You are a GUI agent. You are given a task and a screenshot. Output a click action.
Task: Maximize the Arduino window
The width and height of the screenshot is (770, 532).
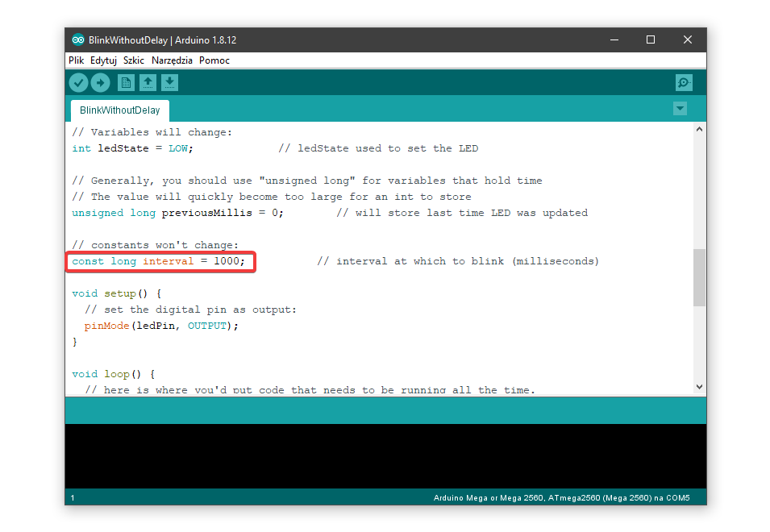click(651, 39)
